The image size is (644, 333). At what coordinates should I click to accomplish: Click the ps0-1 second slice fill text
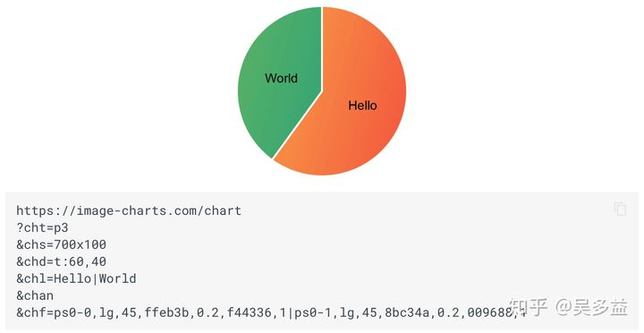[313, 312]
